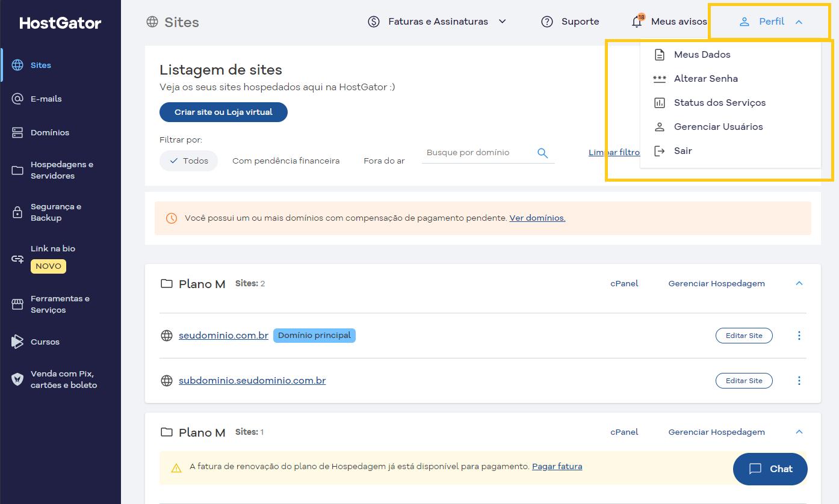Click the Sites page title
Image resolution: width=839 pixels, height=504 pixels.
pos(182,22)
